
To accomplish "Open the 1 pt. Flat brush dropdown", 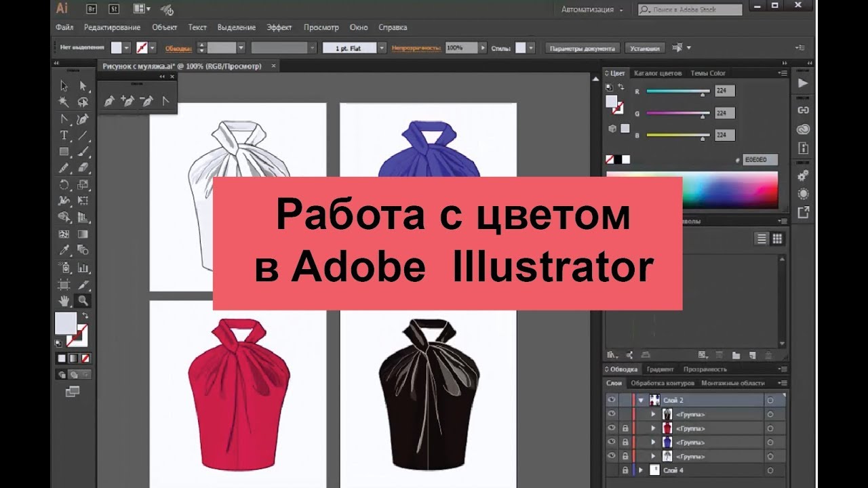I will point(382,48).
